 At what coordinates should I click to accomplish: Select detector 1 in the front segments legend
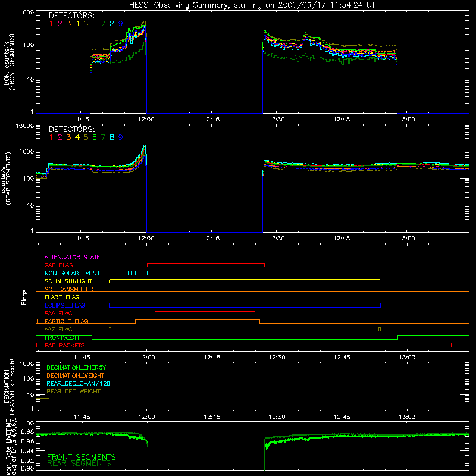coord(51,24)
